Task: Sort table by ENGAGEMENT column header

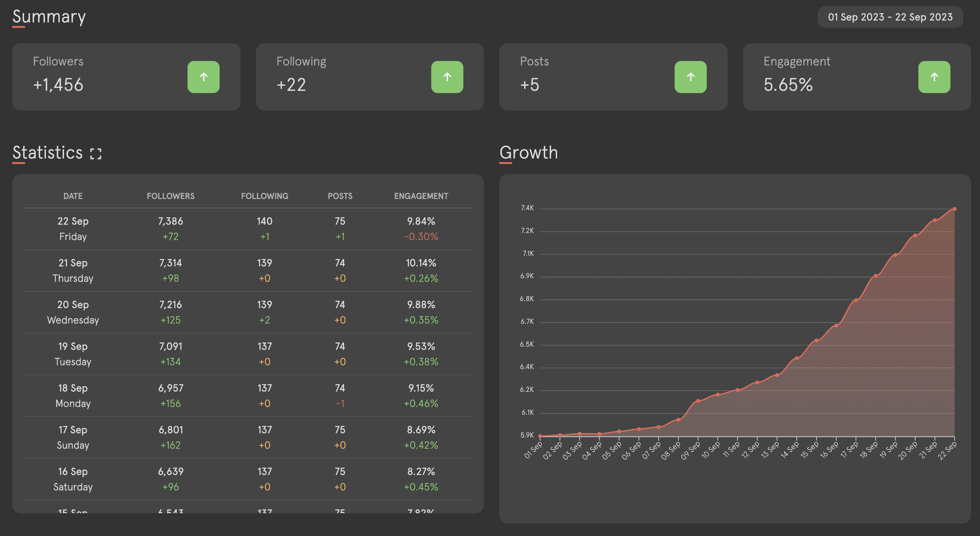Action: pyautogui.click(x=421, y=196)
